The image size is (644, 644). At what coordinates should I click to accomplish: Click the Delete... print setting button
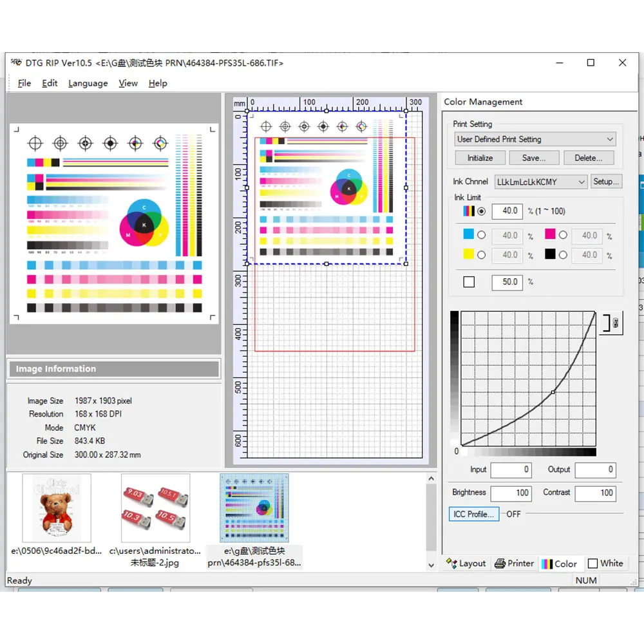click(x=589, y=158)
